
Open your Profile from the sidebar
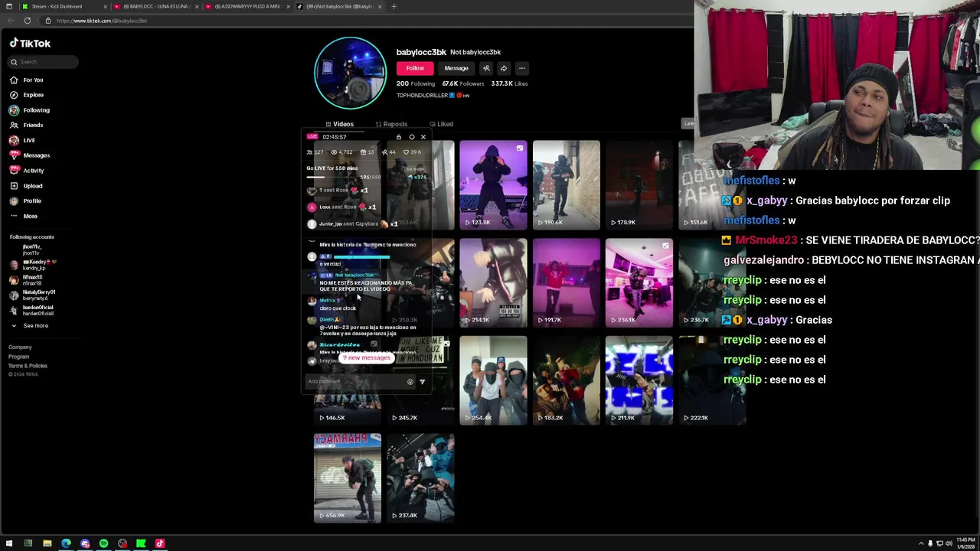[25, 201]
